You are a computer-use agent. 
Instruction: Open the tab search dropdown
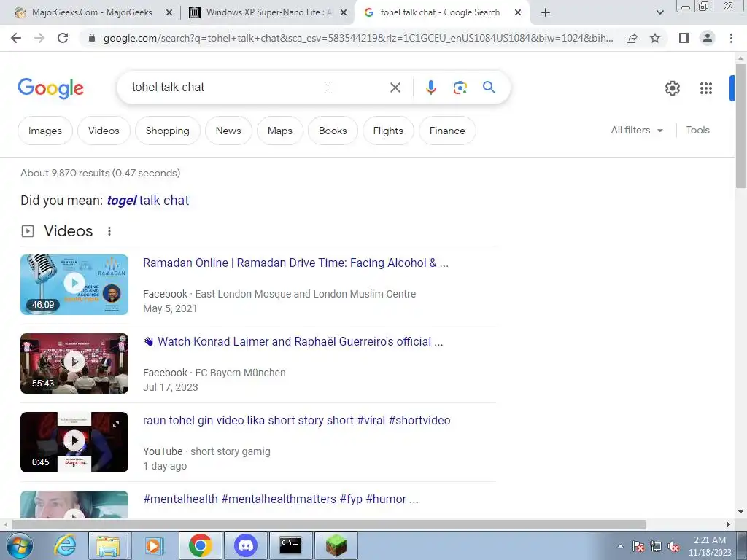click(659, 13)
